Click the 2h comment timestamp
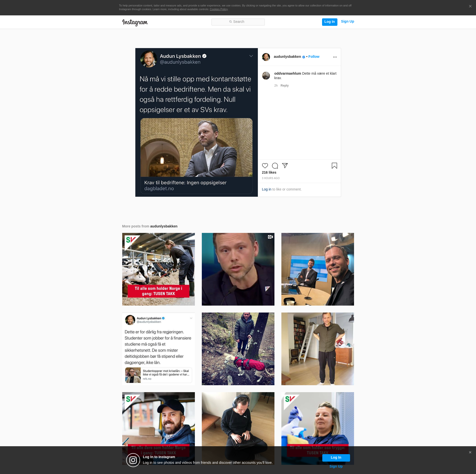 pyautogui.click(x=276, y=86)
